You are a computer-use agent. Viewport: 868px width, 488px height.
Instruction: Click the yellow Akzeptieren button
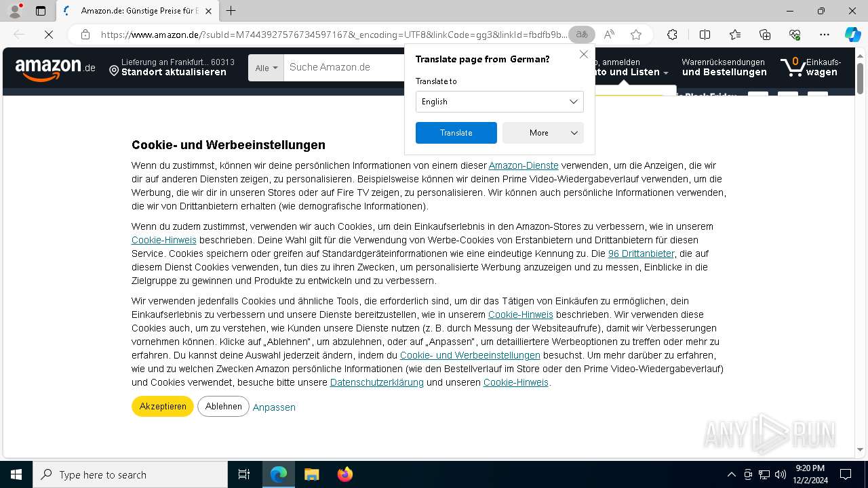tap(163, 407)
